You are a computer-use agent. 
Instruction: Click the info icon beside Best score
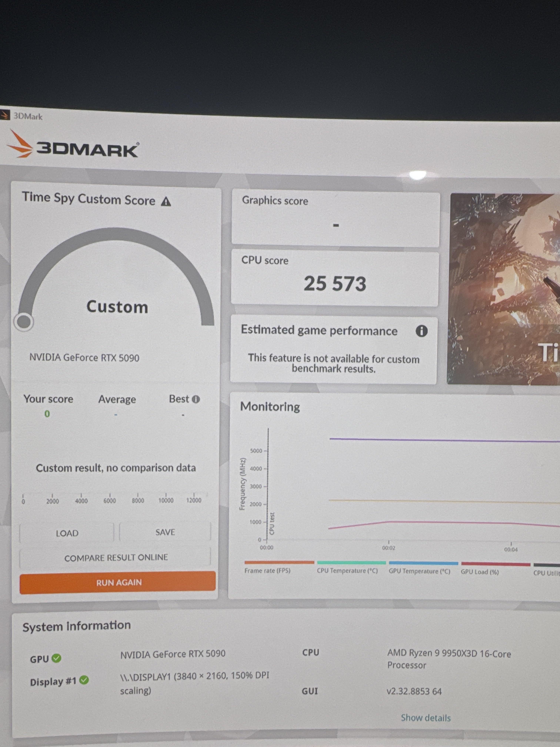(x=196, y=399)
